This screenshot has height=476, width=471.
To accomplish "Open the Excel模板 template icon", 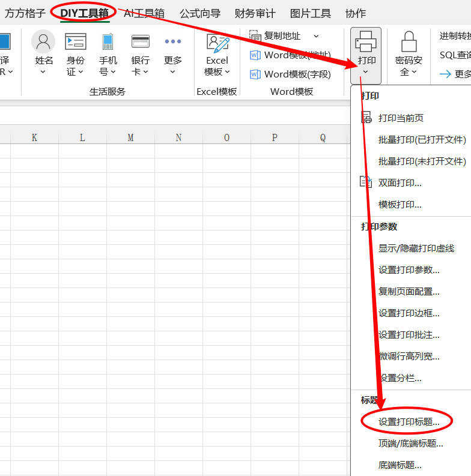I will point(217,43).
